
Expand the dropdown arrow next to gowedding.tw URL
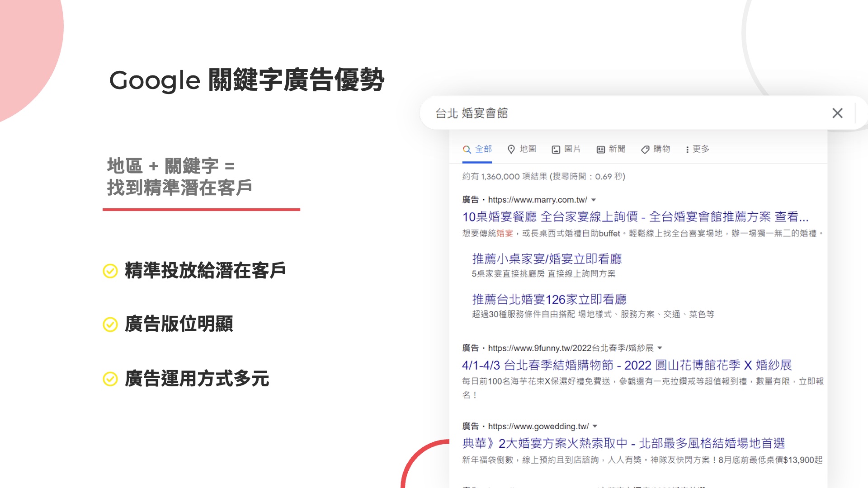coord(595,426)
